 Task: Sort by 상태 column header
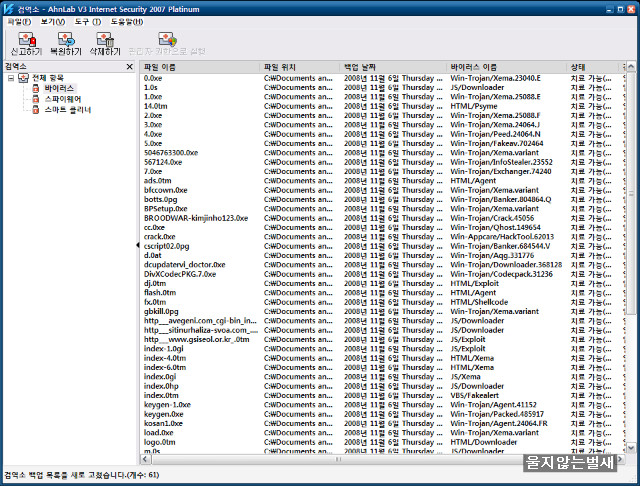[593, 67]
